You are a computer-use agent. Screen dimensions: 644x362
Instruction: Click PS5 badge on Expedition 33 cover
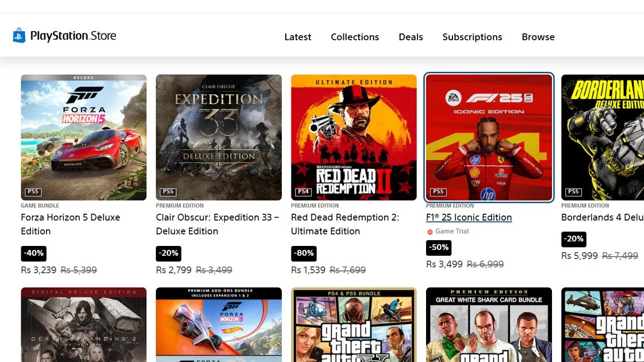168,192
